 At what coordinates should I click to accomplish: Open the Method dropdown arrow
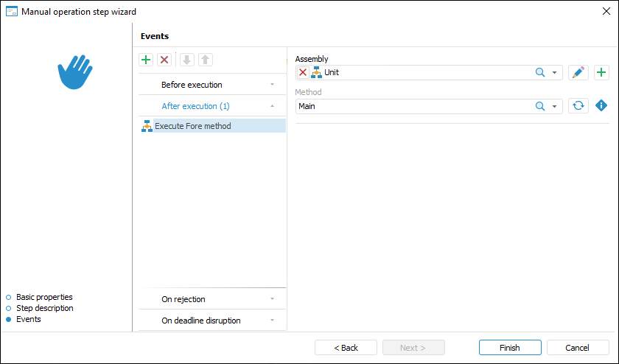coord(554,107)
